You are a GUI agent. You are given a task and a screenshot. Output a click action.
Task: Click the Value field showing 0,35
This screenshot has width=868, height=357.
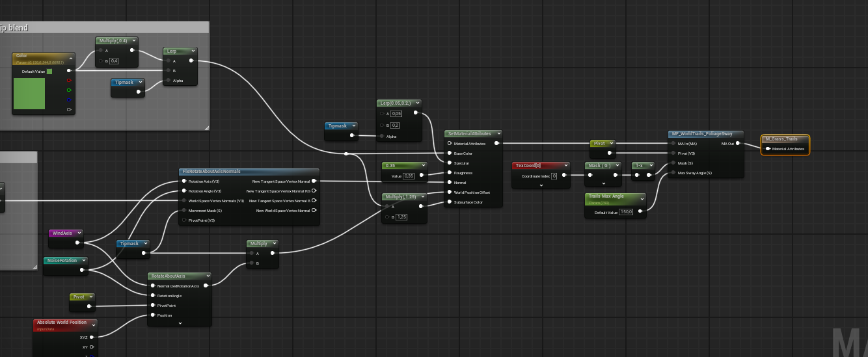pyautogui.click(x=409, y=176)
